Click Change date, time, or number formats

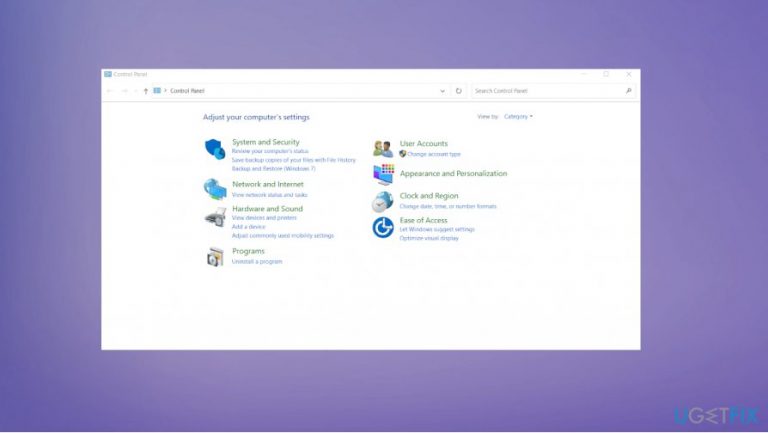pyautogui.click(x=448, y=206)
